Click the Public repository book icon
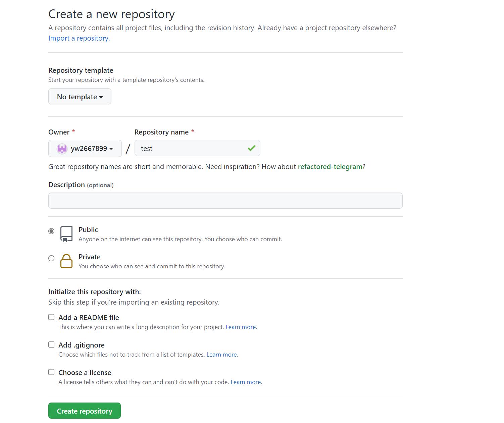 pos(66,233)
